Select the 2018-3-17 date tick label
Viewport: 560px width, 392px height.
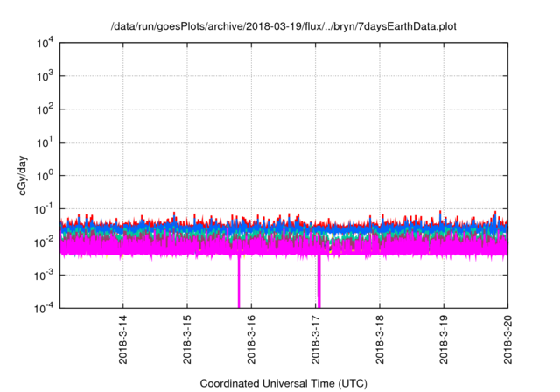pos(315,339)
